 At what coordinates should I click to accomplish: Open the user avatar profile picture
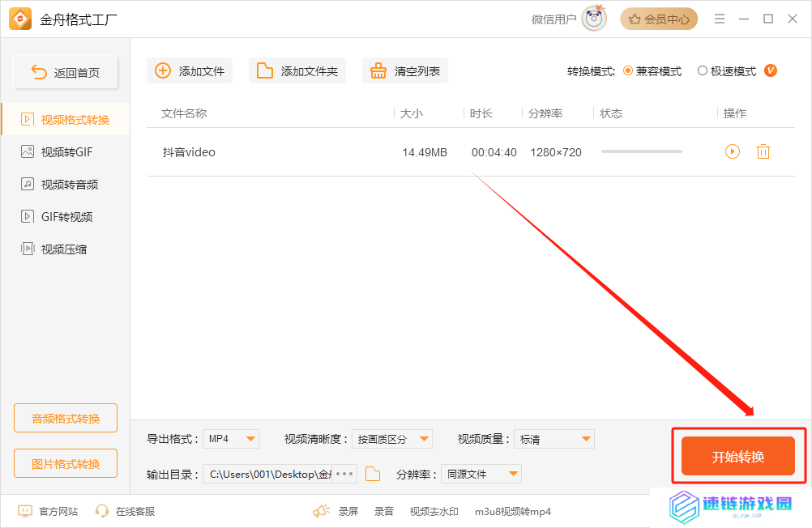pos(594,19)
